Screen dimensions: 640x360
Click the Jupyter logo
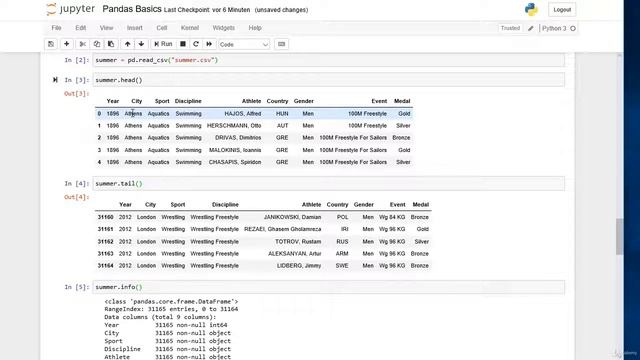(x=70, y=9)
